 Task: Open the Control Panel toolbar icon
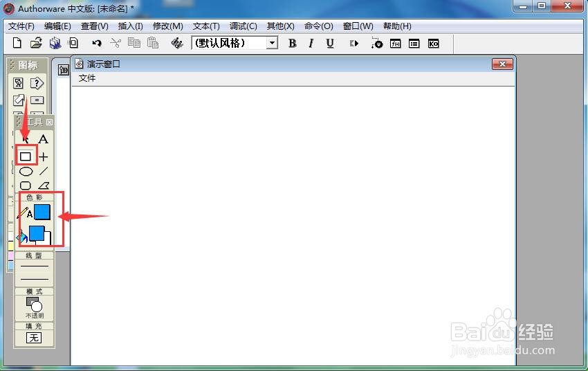coord(377,44)
